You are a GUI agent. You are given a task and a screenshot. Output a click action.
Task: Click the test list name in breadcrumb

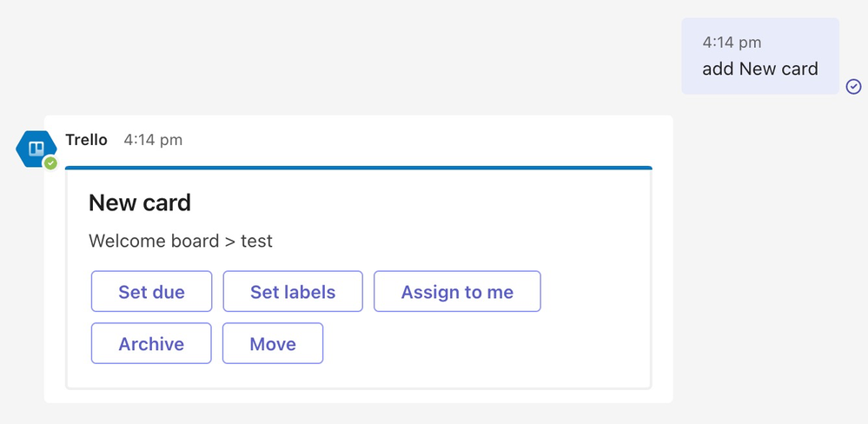point(256,241)
